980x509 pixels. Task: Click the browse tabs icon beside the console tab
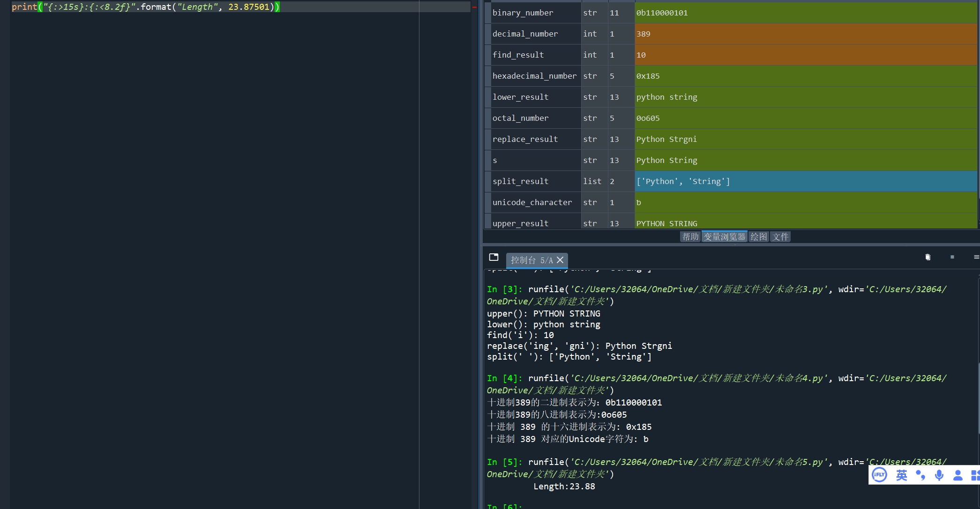pos(494,257)
